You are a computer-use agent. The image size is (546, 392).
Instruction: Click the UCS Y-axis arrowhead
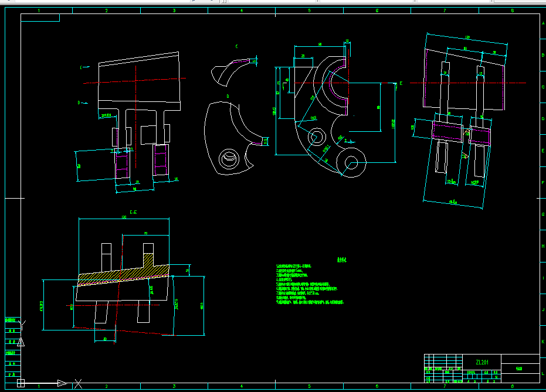click(x=21, y=342)
